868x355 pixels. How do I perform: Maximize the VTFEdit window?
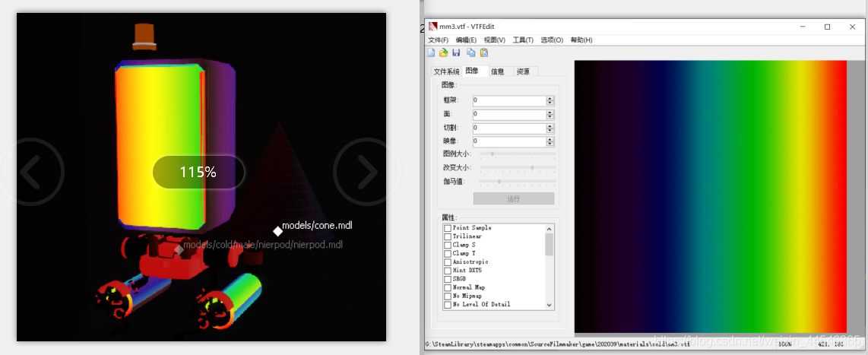pyautogui.click(x=827, y=27)
